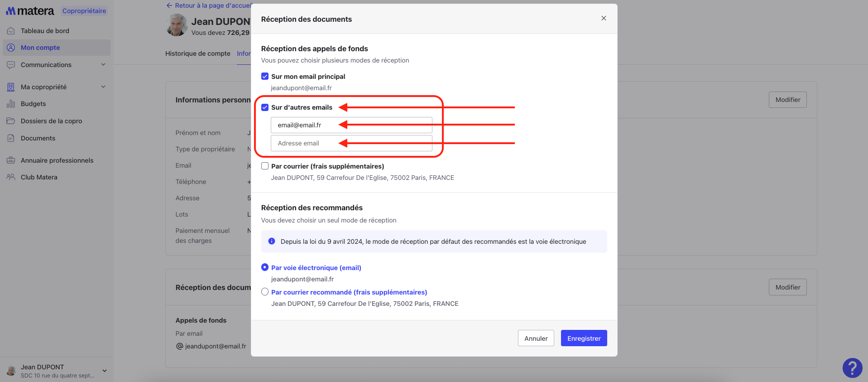Switch to the Historique de compte tab
The image size is (868, 382).
tap(197, 53)
